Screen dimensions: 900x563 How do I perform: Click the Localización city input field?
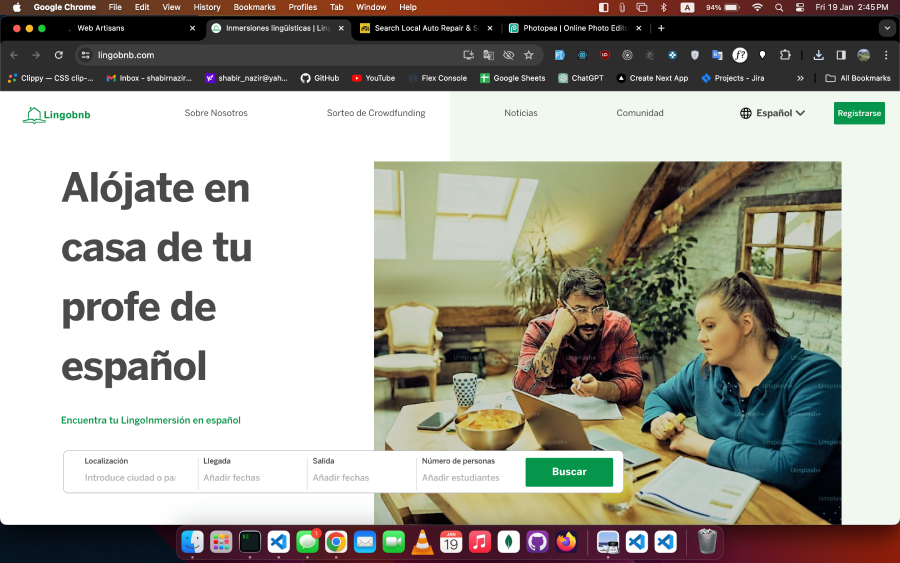click(x=130, y=478)
